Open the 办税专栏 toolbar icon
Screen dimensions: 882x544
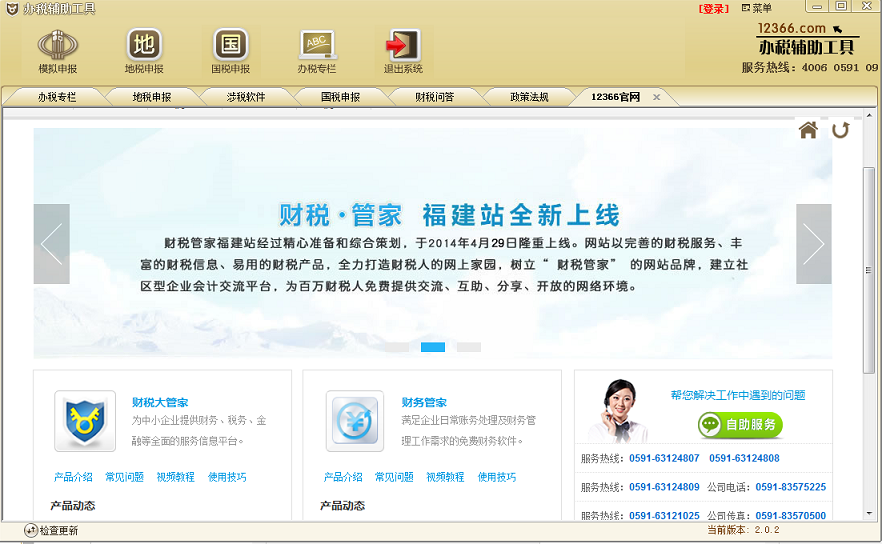316,46
